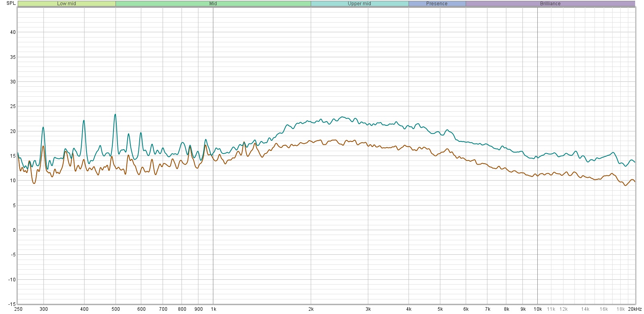This screenshot has width=644, height=314.
Task: Click the 4k frequency axis label
Action: point(409,309)
